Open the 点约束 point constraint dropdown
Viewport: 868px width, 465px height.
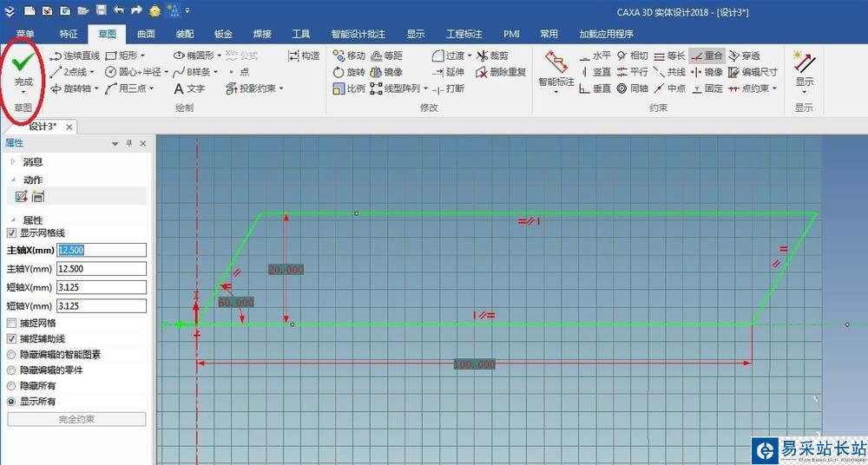pos(774,88)
